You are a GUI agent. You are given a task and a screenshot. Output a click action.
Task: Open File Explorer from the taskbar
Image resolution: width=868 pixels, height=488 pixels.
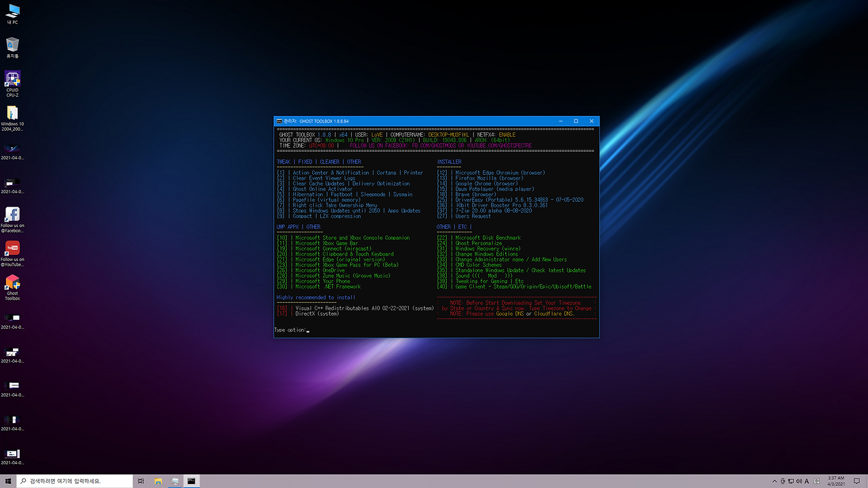point(159,481)
